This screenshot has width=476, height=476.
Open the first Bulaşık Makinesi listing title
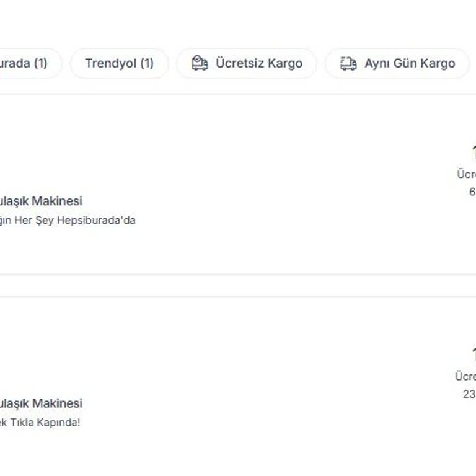tap(41, 201)
